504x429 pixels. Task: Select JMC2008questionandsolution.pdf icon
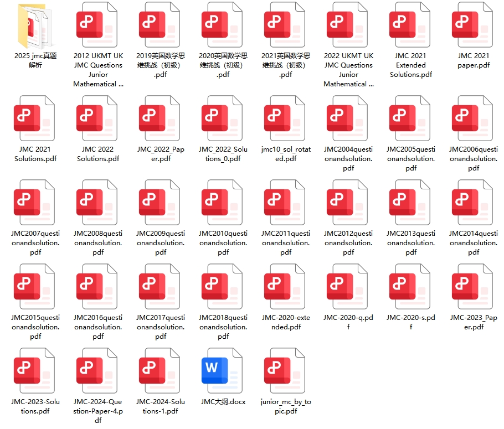click(97, 203)
